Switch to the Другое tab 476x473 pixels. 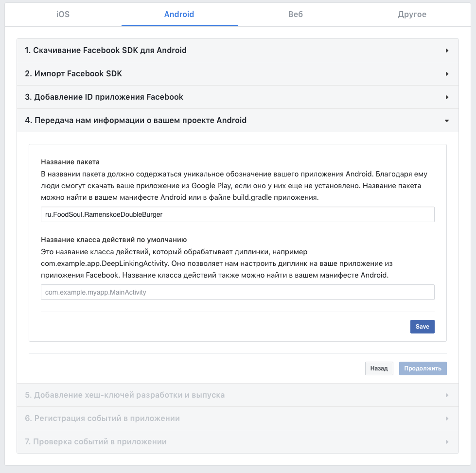(x=412, y=14)
